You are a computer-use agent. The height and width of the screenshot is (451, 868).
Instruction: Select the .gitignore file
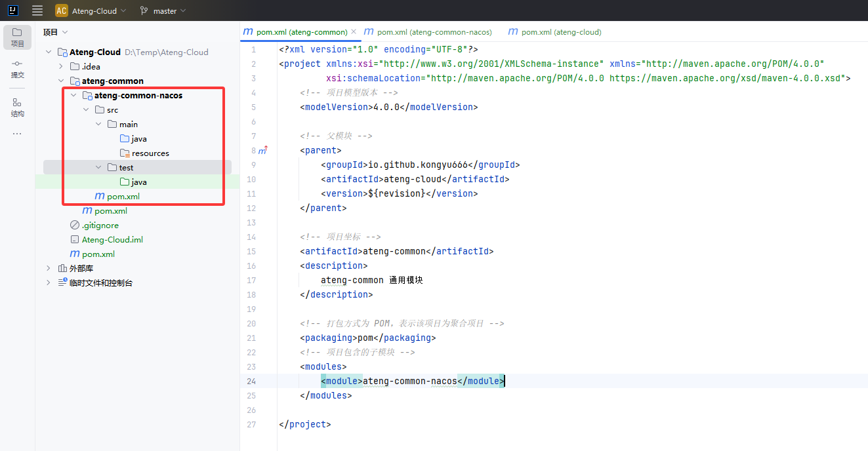click(x=100, y=225)
